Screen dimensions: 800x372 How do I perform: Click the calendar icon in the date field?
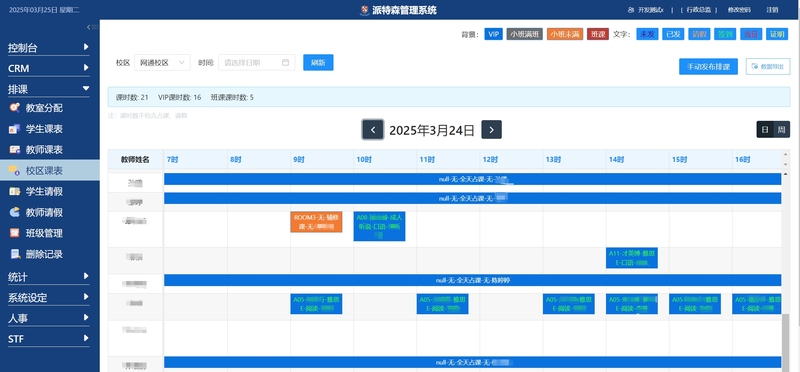coord(285,62)
